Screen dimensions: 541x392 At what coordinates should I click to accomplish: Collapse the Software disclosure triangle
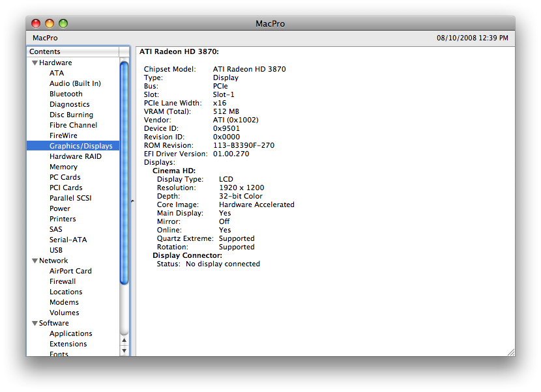coord(35,323)
